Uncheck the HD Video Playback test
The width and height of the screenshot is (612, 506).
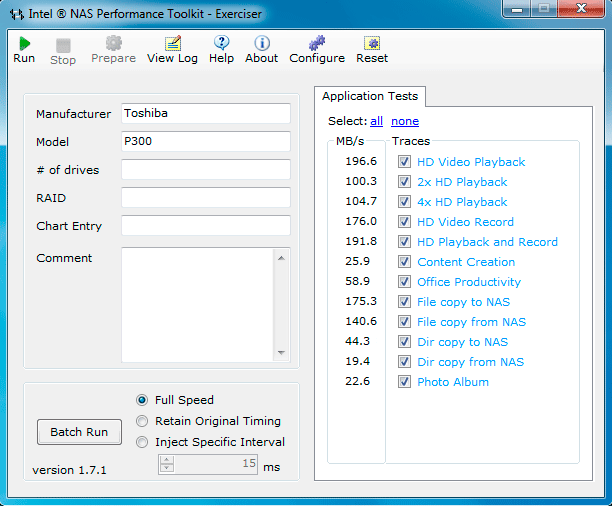click(404, 162)
